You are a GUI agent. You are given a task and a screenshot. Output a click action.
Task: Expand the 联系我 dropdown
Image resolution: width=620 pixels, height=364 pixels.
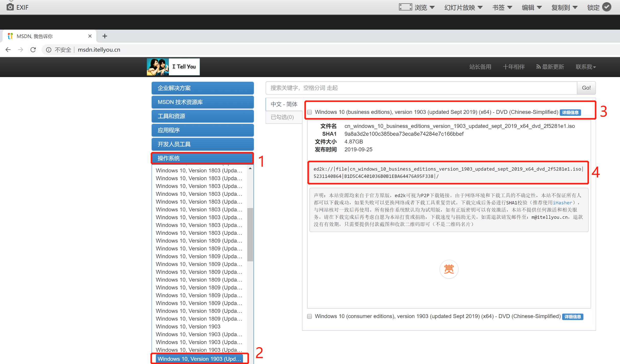pos(586,67)
